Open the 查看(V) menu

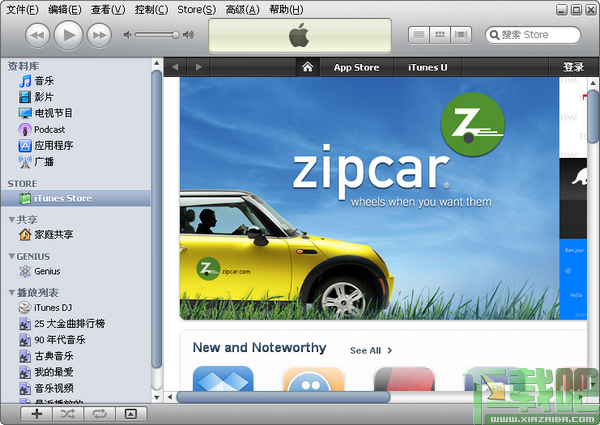[108, 9]
